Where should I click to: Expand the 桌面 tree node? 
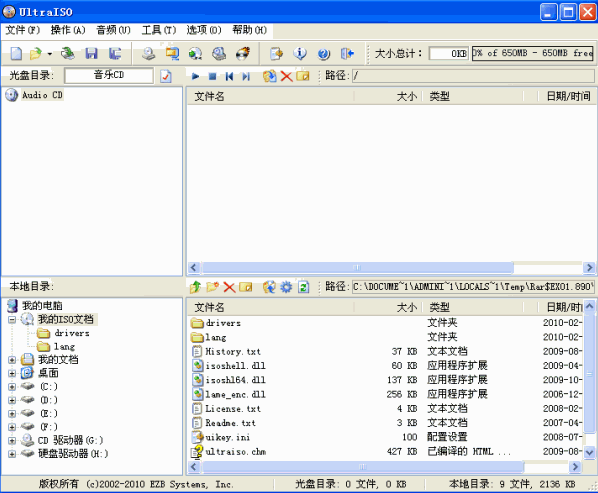tap(12, 373)
